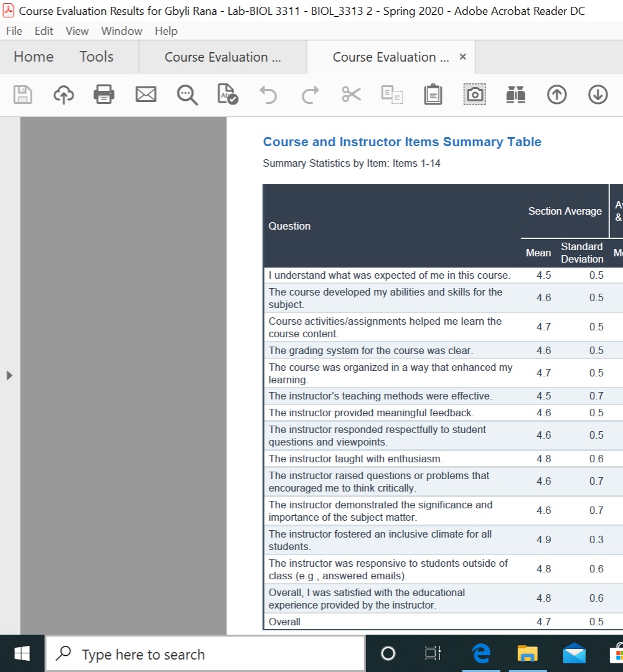The height and width of the screenshot is (672, 623).
Task: Open the Find text magnifier tool
Action: click(x=187, y=95)
